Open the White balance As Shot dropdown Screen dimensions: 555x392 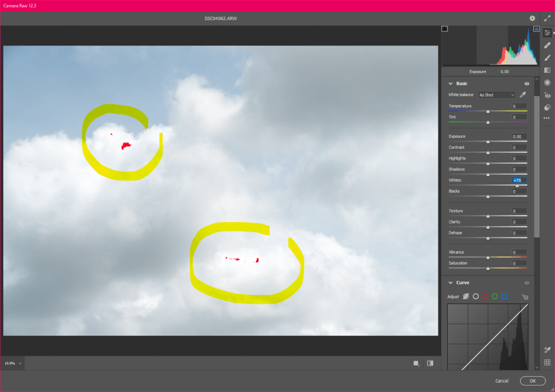[496, 95]
